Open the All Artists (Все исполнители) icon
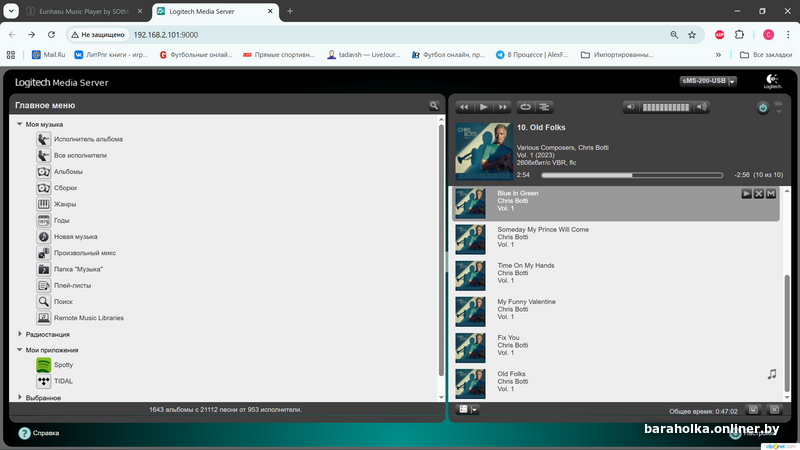The height and width of the screenshot is (450, 800). pos(43,155)
